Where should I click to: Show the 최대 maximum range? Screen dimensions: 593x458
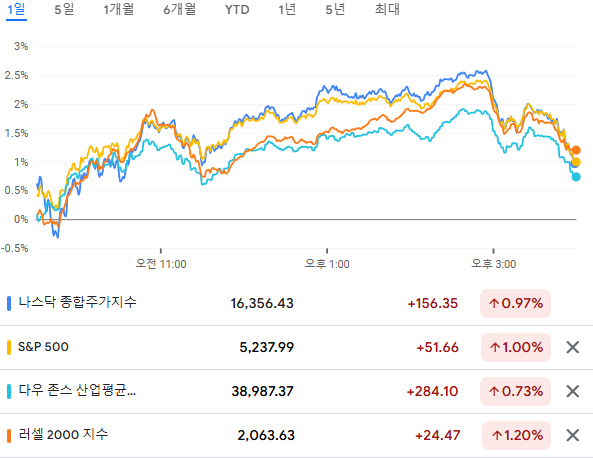click(x=387, y=9)
